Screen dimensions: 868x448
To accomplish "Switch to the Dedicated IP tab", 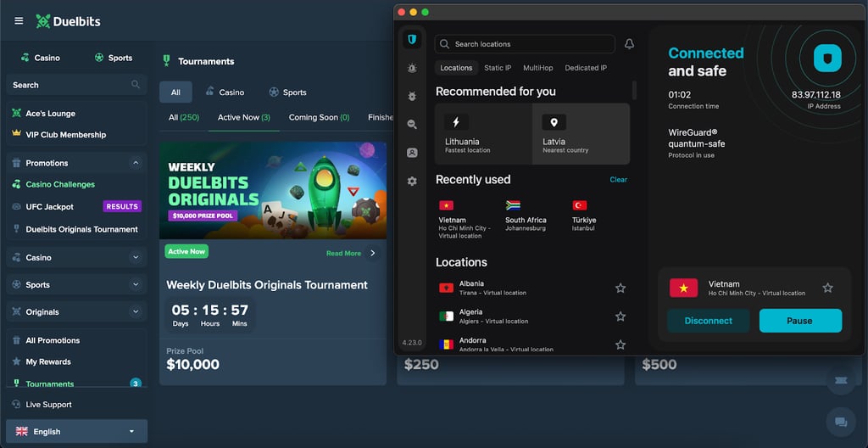I will coord(586,68).
